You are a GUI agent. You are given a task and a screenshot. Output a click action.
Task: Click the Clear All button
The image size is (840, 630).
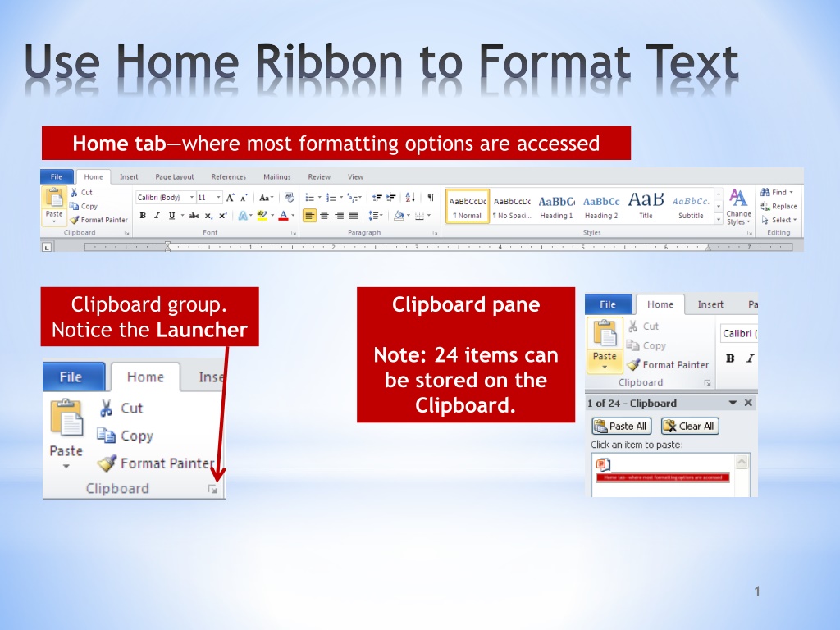690,427
